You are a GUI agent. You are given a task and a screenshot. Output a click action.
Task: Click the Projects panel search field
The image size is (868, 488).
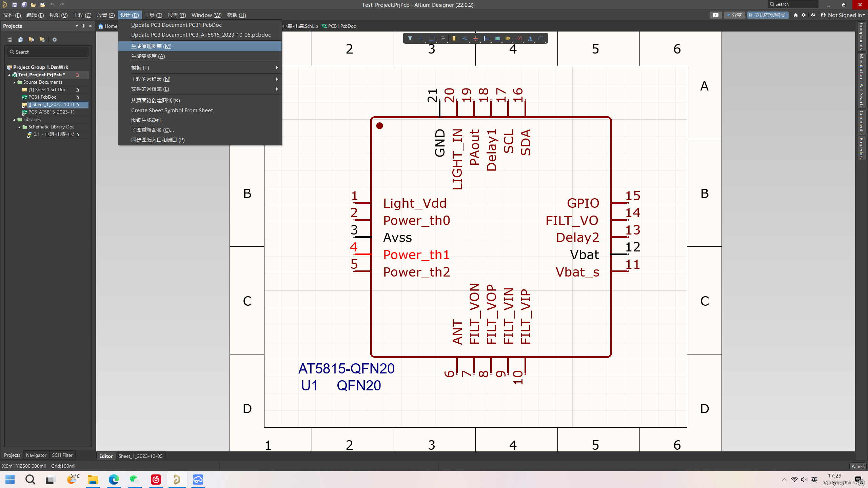(x=48, y=52)
